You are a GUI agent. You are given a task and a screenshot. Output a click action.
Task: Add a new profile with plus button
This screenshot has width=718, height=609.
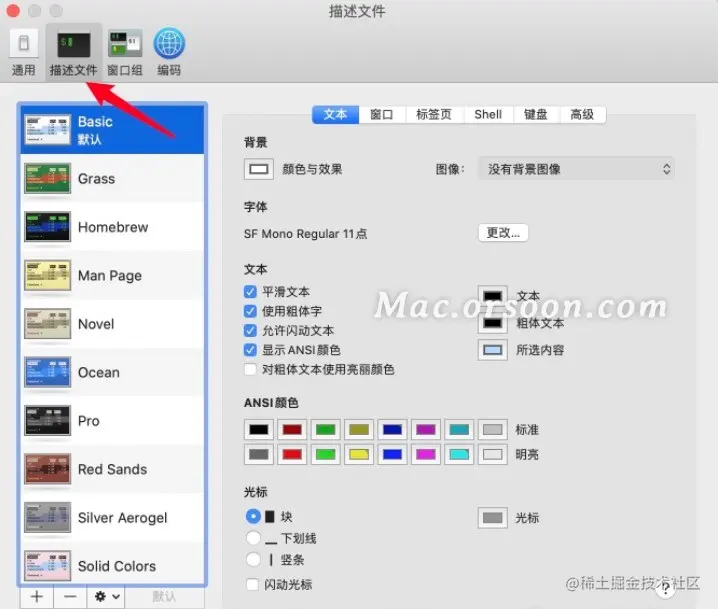[x=37, y=596]
